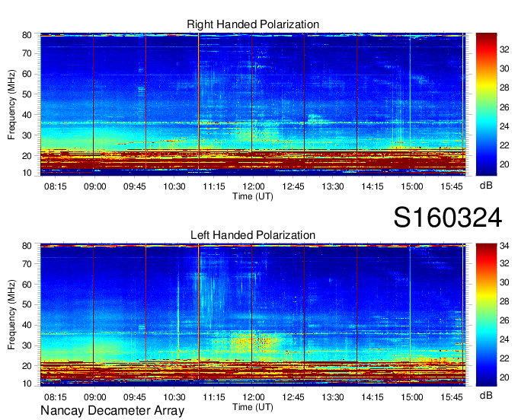This screenshot has height=420, width=518.
Task: Click the 13:30 tick of Right Handed plot
Action: click(x=333, y=186)
